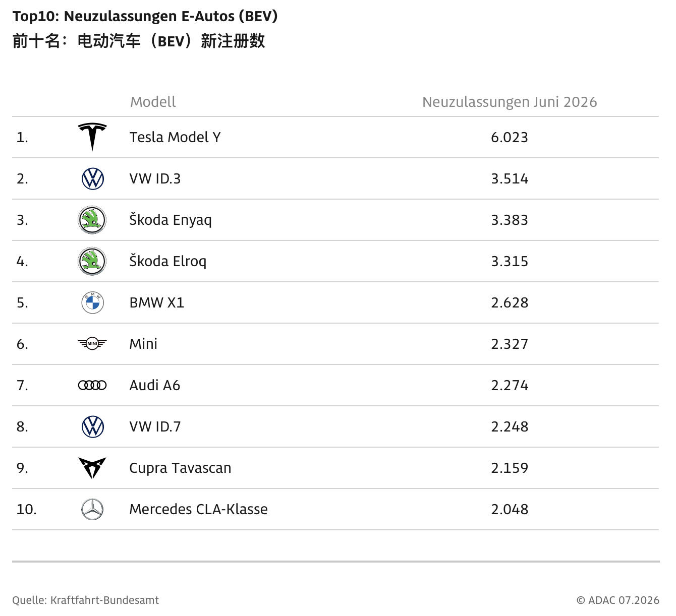Click the Mercedes star logo
This screenshot has width=676, height=616.
coord(93,509)
